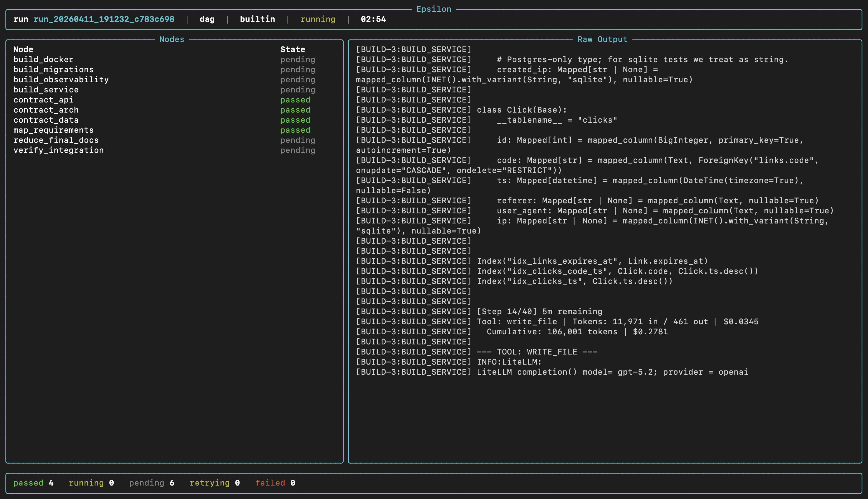Click the '--- TOOL: WRITE_FILE ---' line
Viewport: 868px width, 499px height.
[x=477, y=352]
